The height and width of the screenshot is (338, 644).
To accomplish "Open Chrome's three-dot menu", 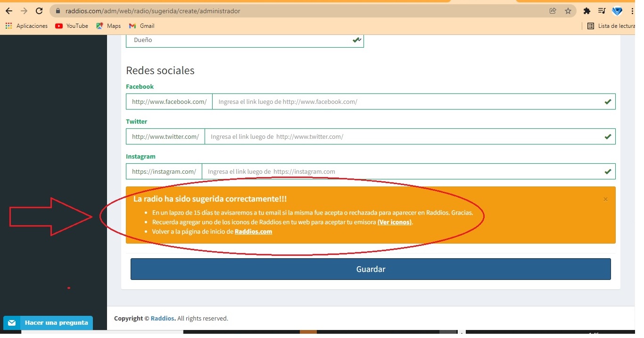I will (632, 11).
